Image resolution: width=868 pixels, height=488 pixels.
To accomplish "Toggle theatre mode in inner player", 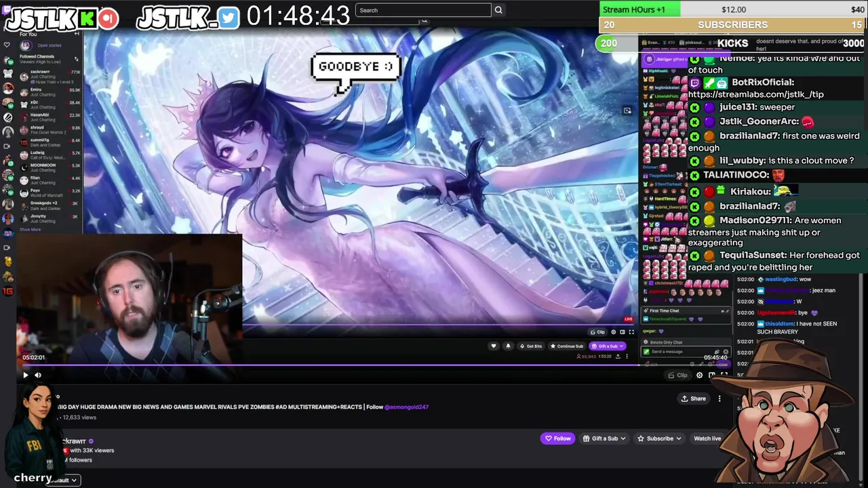I will pos(623,332).
